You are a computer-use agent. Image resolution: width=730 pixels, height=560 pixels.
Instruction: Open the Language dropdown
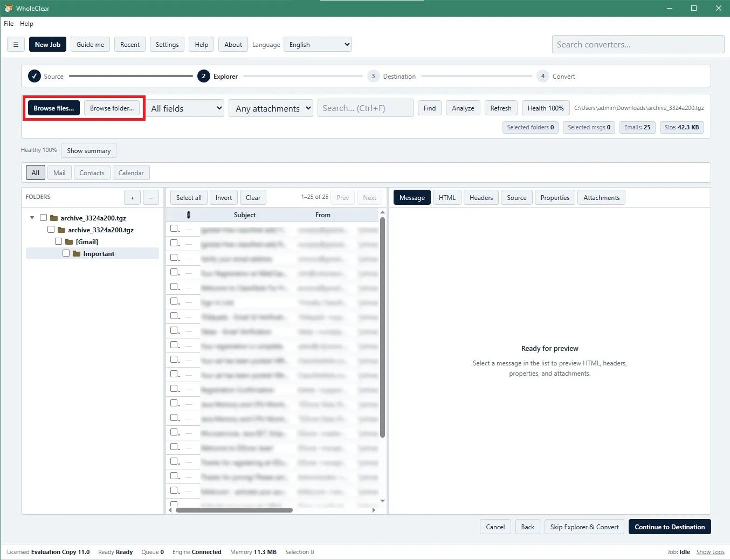pos(318,45)
